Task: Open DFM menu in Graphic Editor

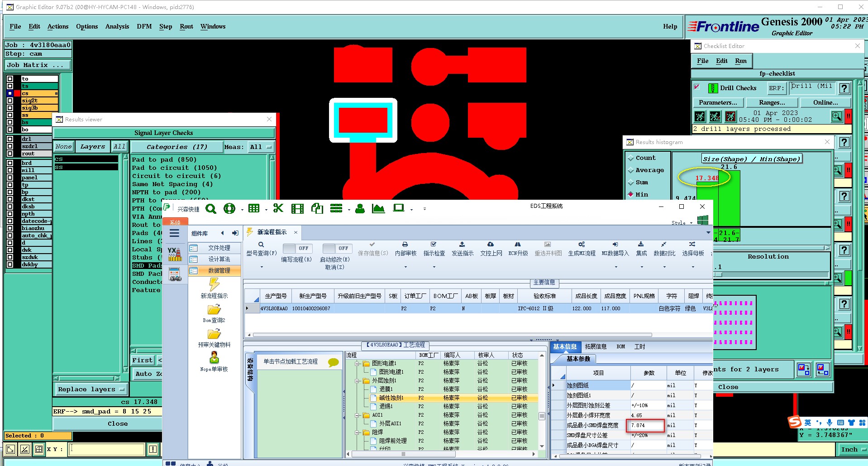Action: coord(144,26)
